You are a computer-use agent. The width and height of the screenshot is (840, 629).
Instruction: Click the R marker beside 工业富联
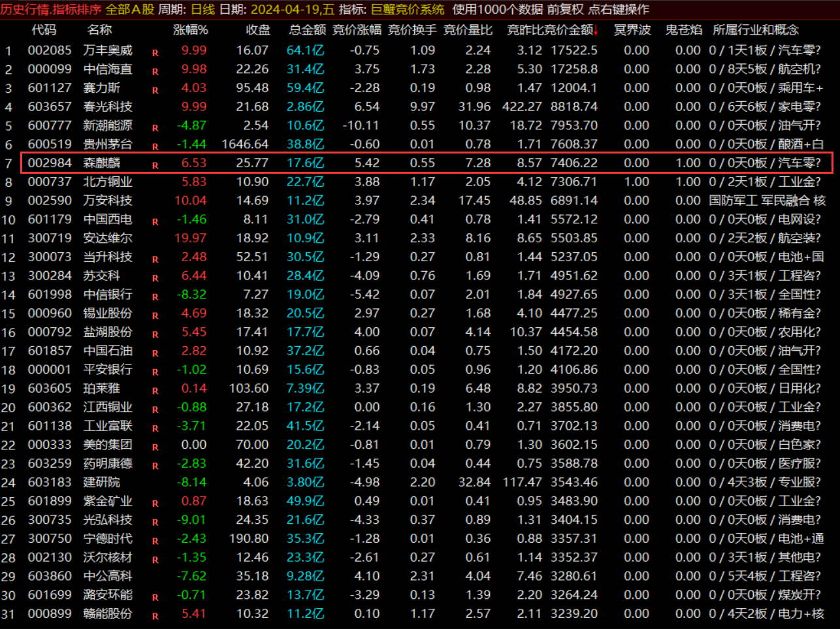(155, 428)
